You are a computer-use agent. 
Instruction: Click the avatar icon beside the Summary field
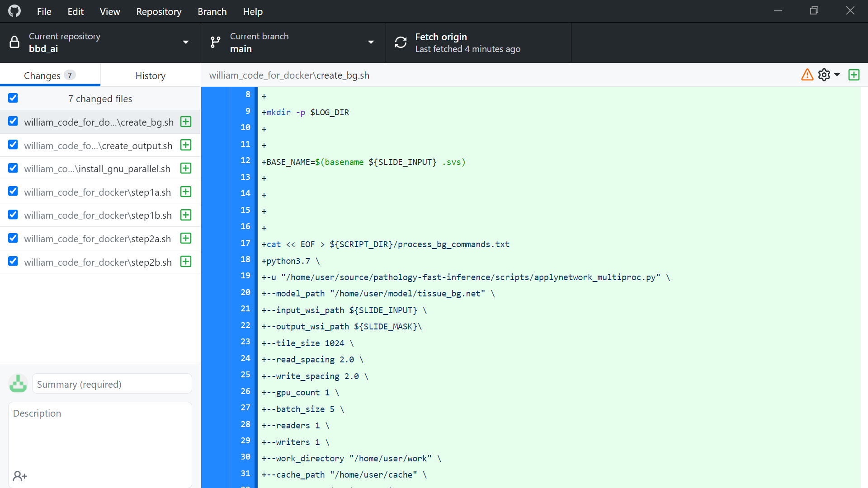[18, 383]
